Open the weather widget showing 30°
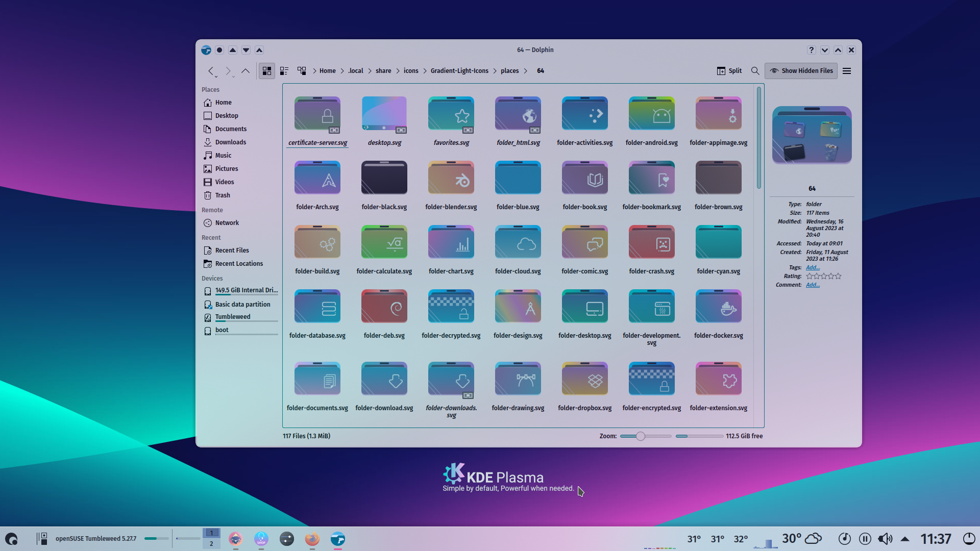 [x=802, y=539]
